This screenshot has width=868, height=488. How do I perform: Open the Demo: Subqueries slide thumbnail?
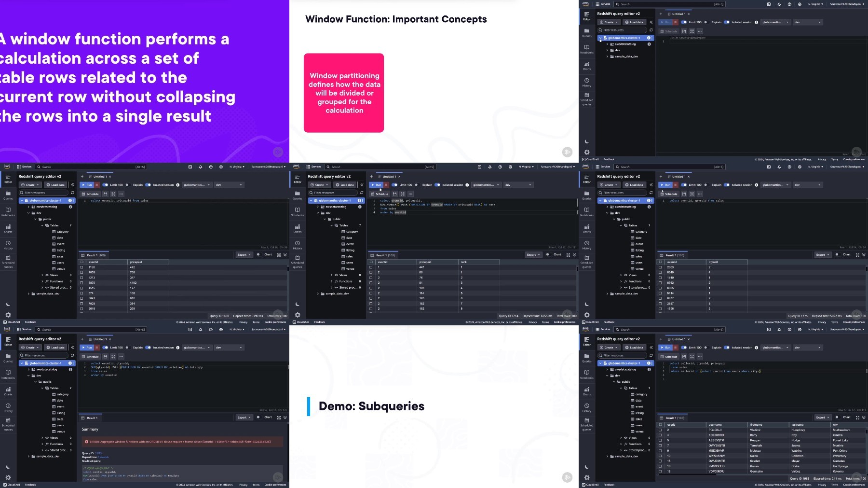pyautogui.click(x=434, y=406)
